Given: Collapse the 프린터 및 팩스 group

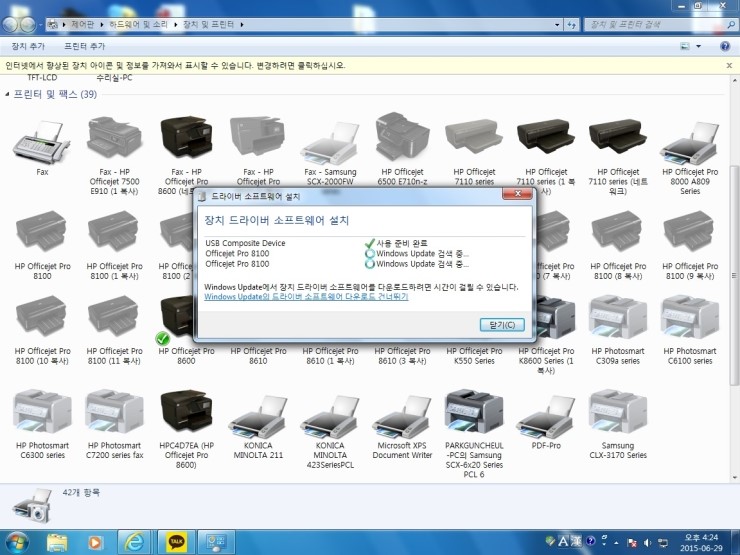Looking at the screenshot, I should click(9, 94).
